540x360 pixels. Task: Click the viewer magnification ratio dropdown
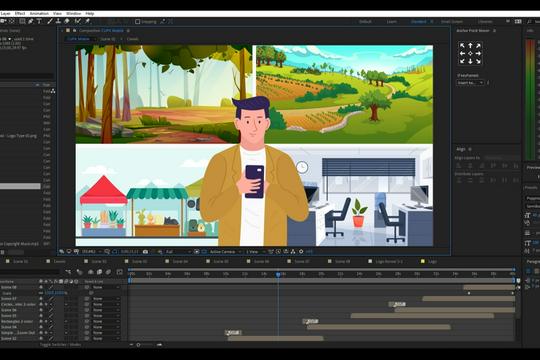(x=91, y=252)
